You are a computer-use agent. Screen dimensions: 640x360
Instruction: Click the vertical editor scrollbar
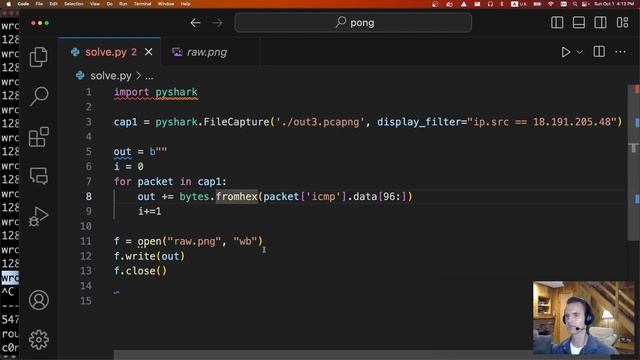tap(633, 162)
